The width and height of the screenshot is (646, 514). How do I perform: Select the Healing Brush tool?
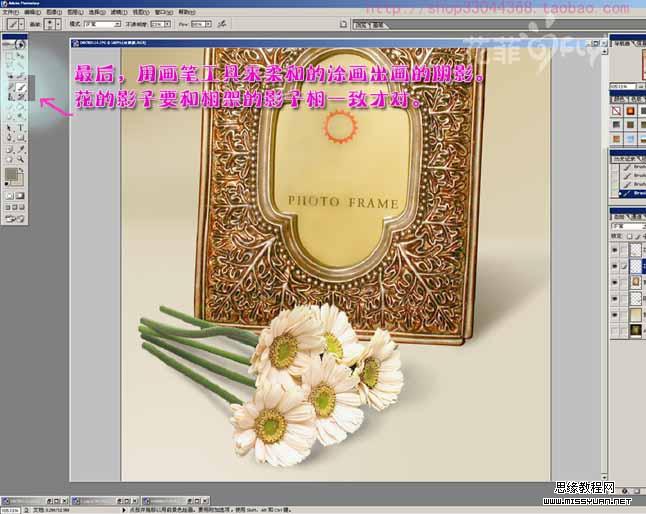(10, 87)
